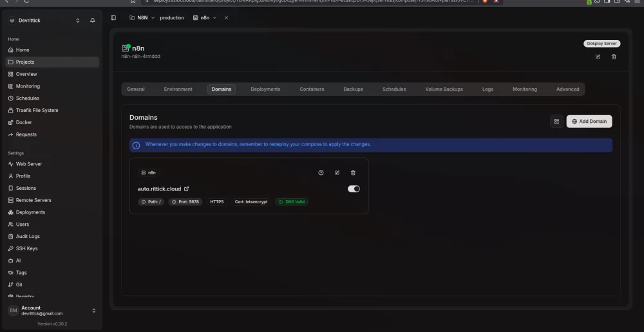Click the Dokploy Server badge
This screenshot has height=332, width=644.
(601, 44)
